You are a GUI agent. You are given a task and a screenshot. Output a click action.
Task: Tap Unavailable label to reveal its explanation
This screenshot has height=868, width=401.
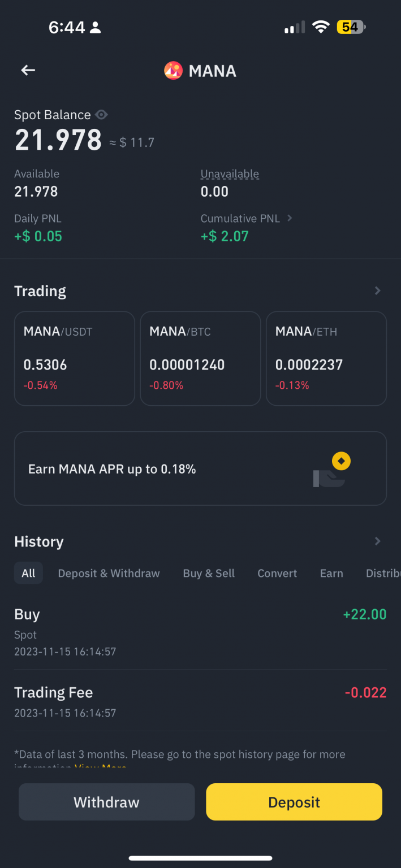230,173
